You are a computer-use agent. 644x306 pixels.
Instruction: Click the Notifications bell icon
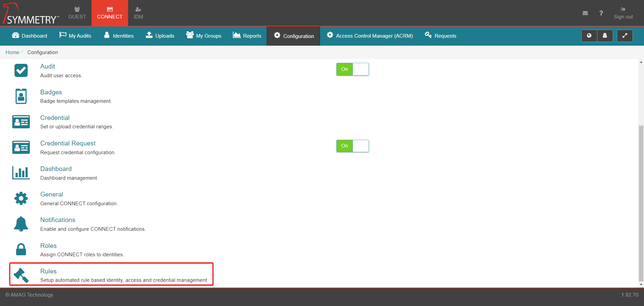[21, 224]
